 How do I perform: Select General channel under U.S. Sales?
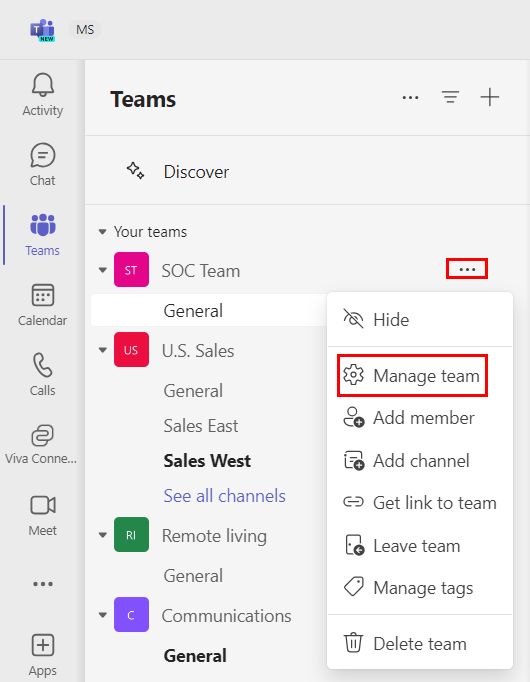click(x=193, y=391)
